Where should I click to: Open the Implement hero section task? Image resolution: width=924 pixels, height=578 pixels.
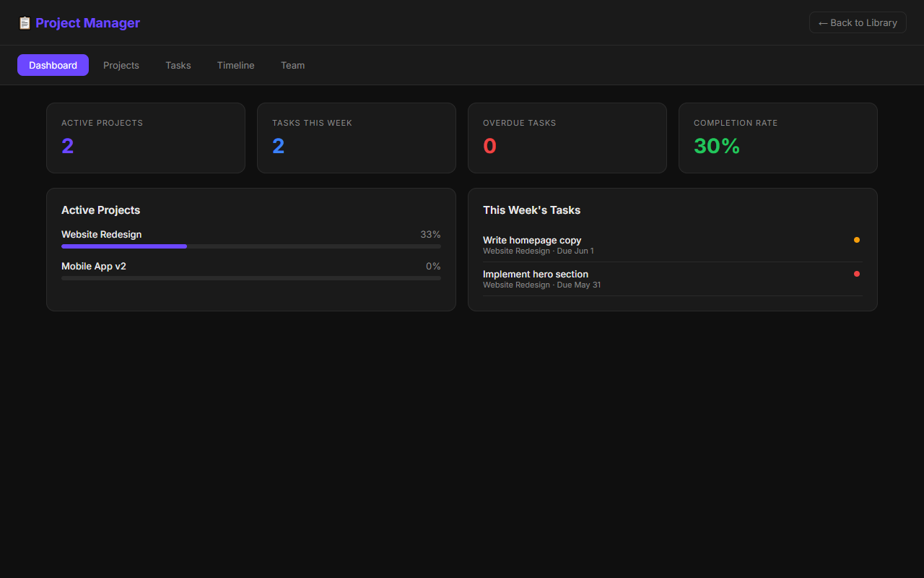[673, 279]
